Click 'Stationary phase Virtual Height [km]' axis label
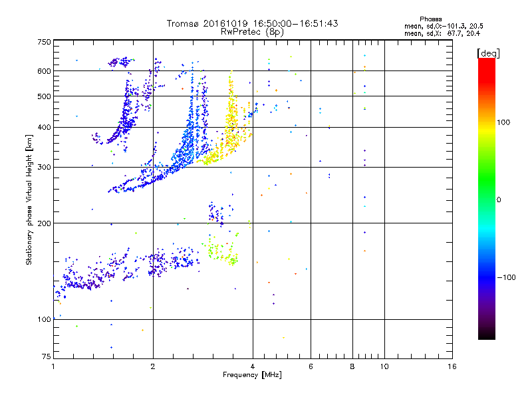 click(x=29, y=199)
